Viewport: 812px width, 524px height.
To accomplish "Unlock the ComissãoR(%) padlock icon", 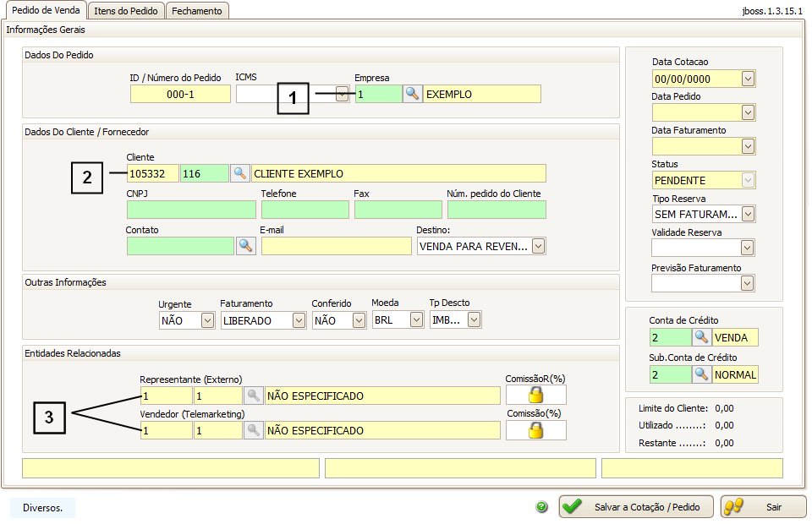I will click(535, 396).
